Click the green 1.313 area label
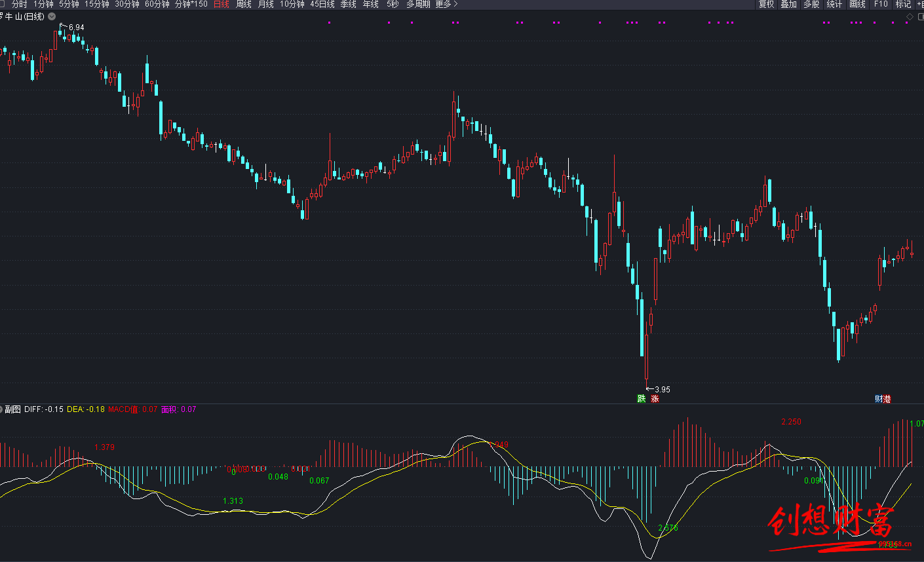This screenshot has width=924, height=562. pyautogui.click(x=233, y=501)
